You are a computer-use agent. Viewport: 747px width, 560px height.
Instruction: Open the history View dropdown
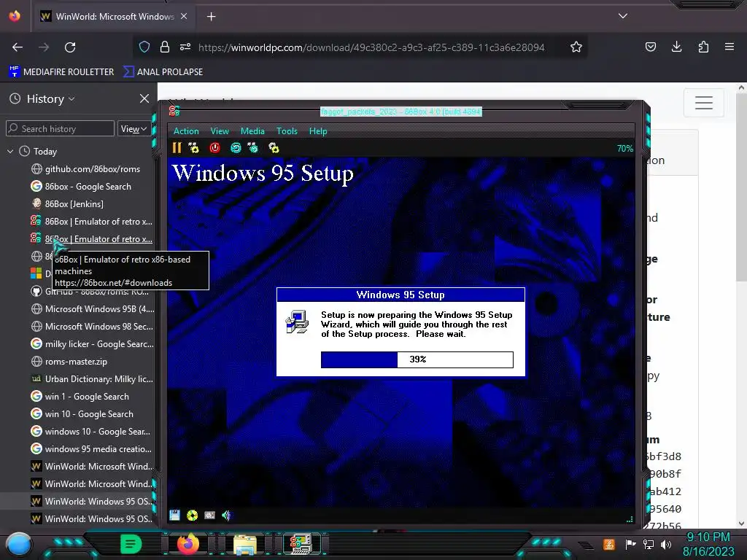click(x=134, y=128)
